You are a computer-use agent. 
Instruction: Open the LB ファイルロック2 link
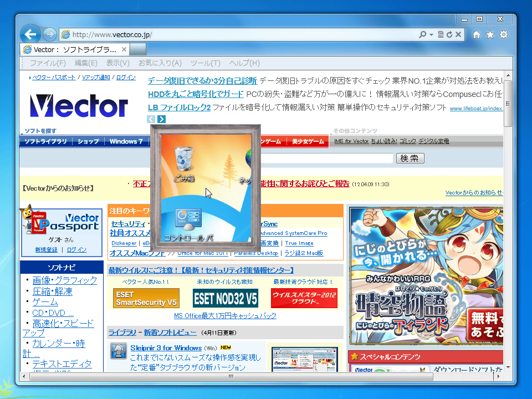[179, 108]
